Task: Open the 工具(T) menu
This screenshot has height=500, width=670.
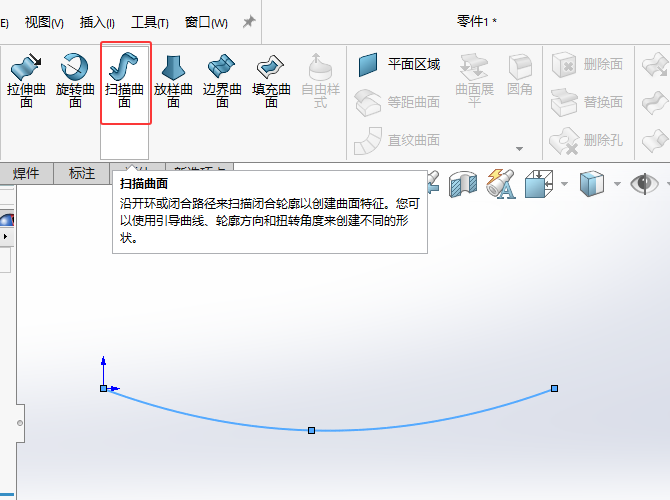Action: 150,22
